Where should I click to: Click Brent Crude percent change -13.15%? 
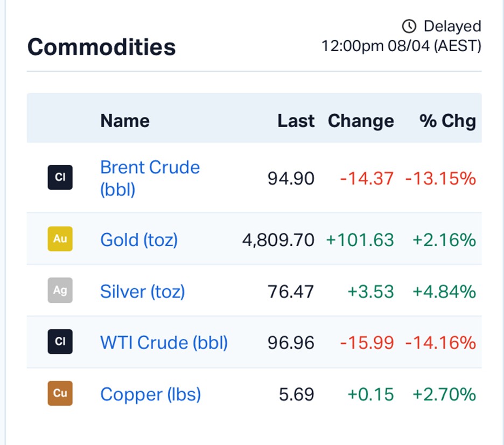[440, 178]
